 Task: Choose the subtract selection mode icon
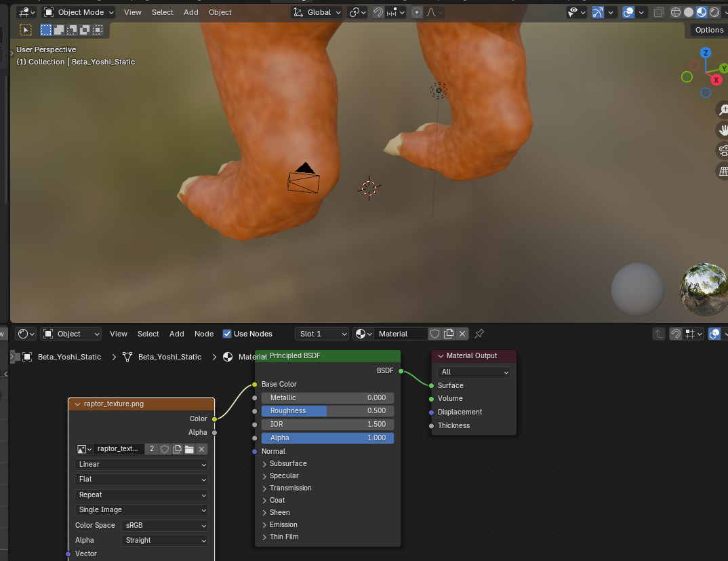pos(72,31)
